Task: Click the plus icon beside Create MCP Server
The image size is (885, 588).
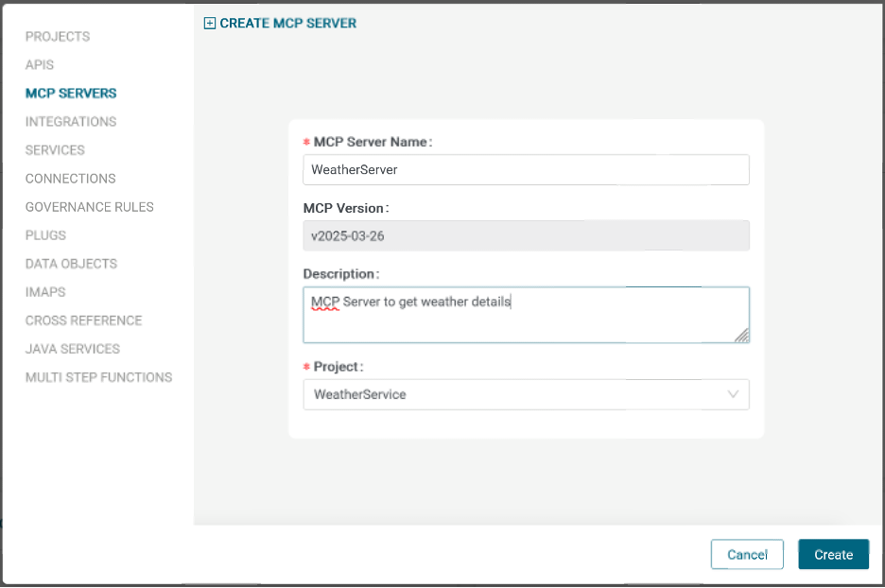Action: pos(210,24)
